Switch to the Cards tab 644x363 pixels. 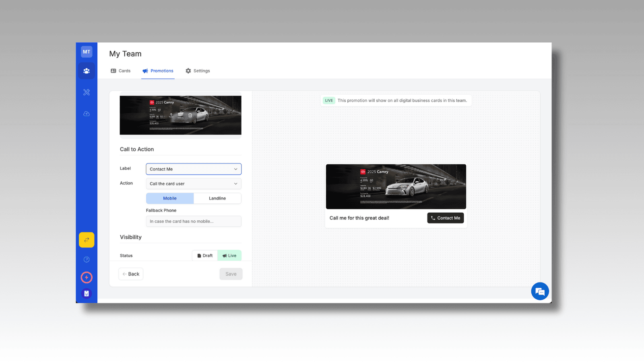pos(121,71)
